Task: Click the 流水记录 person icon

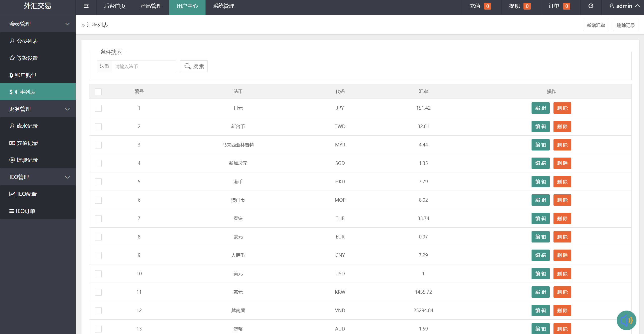Action: pyautogui.click(x=12, y=126)
